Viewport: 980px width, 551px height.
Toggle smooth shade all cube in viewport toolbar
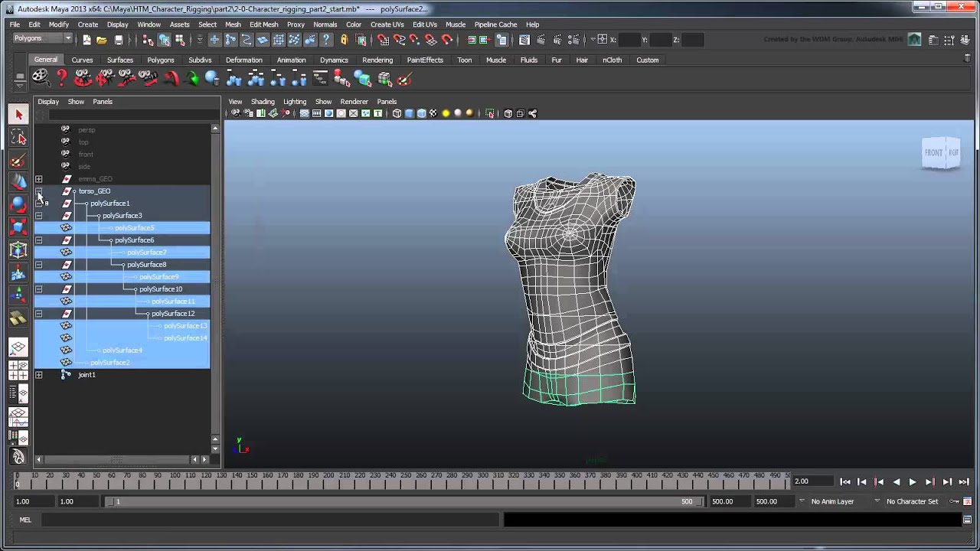coord(409,113)
